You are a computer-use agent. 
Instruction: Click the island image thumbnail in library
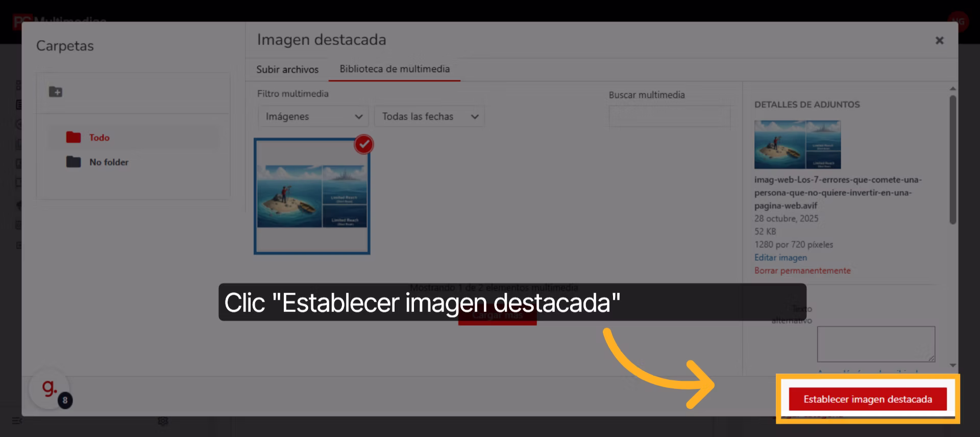point(311,197)
